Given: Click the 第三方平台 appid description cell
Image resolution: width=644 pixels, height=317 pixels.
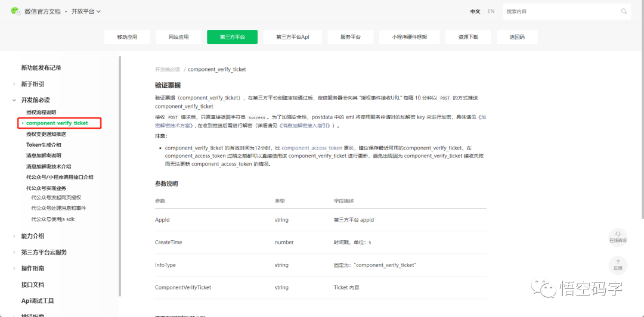Looking at the screenshot, I should 354,220.
